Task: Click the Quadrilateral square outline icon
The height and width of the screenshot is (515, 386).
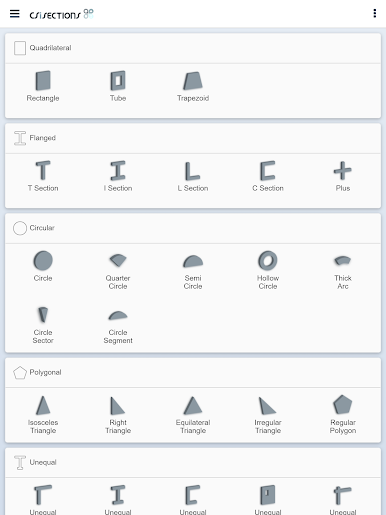Action: click(20, 48)
